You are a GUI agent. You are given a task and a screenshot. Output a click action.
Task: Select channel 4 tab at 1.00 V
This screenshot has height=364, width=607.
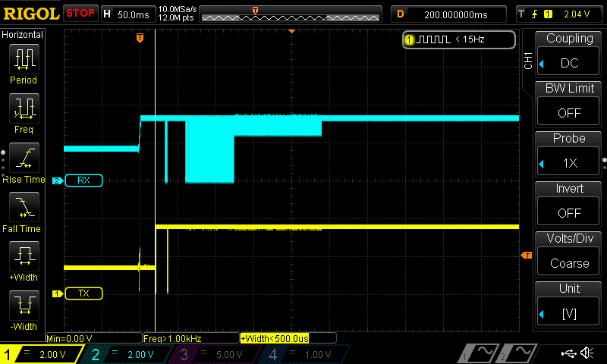(x=305, y=354)
